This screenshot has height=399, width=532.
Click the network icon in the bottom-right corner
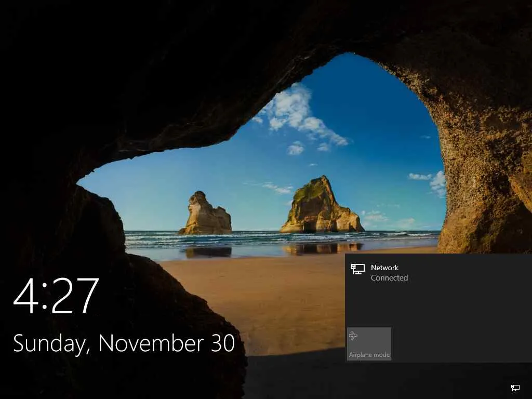point(515,388)
